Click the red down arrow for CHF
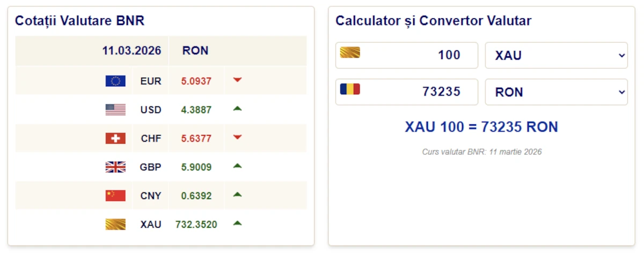The height and width of the screenshot is (254, 644). 238,138
